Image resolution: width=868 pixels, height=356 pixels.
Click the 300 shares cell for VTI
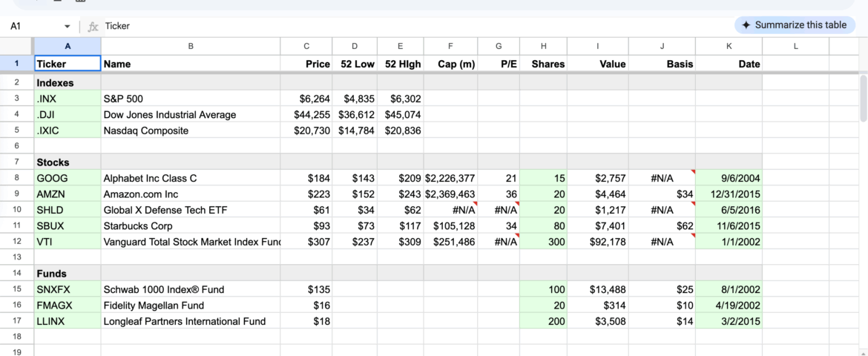(544, 241)
